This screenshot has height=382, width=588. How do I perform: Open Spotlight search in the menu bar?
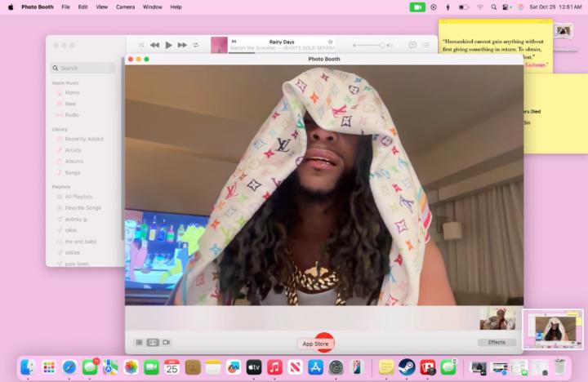click(494, 7)
